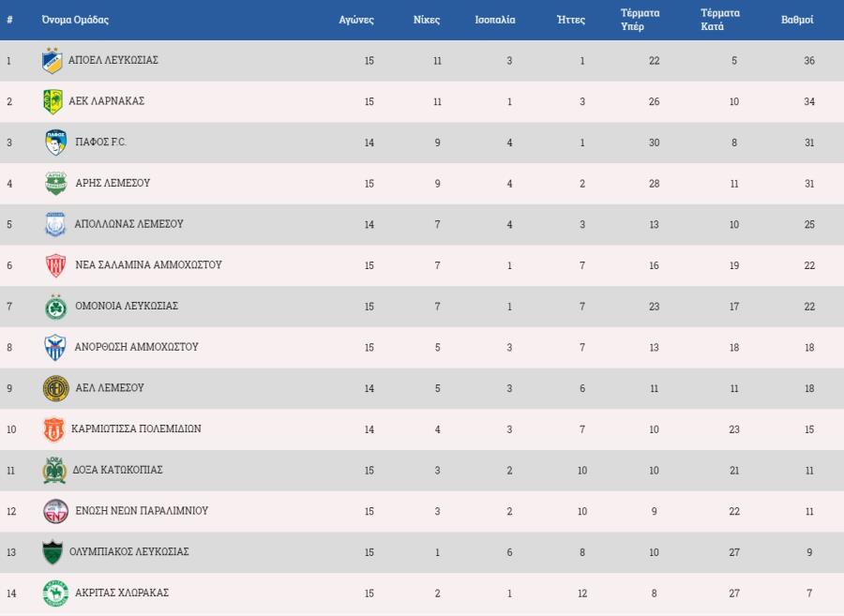
Task: Click the Όνομα Ομάδας column header
Action: coord(75,20)
